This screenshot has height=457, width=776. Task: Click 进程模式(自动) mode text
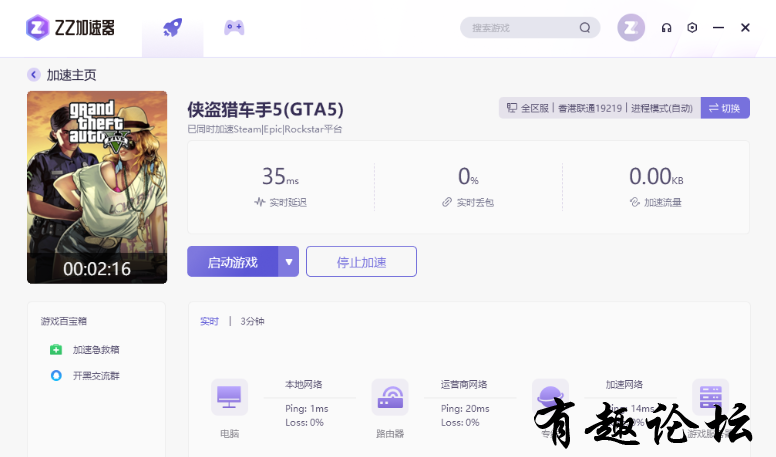point(662,108)
